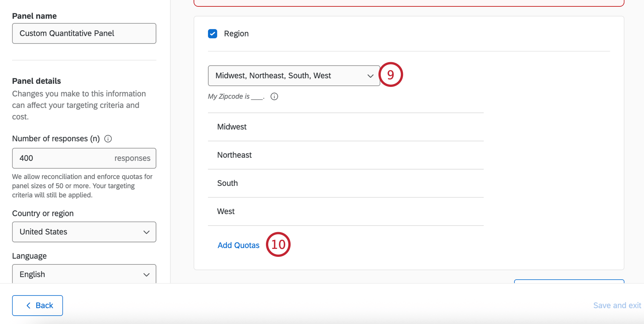Click Save and exit
The height and width of the screenshot is (324, 644).
pos(617,305)
